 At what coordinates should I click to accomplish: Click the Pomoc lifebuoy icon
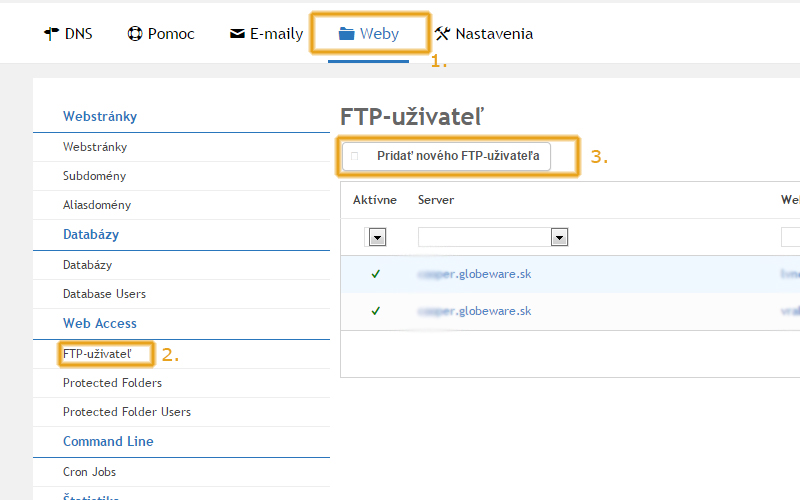[x=135, y=34]
